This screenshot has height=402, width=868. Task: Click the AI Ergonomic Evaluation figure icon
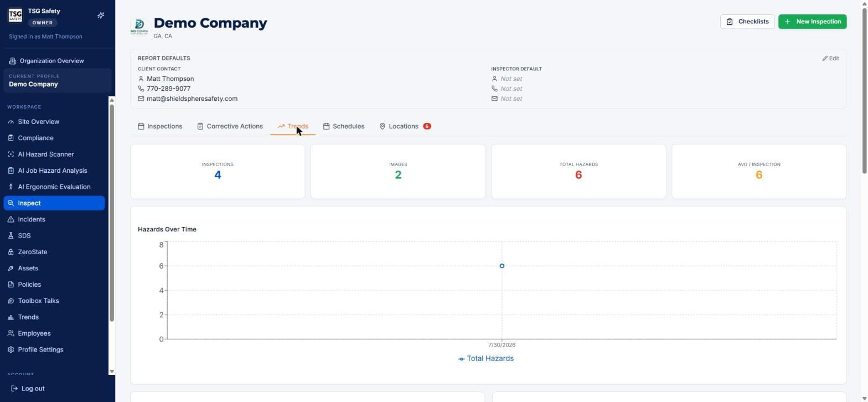tap(11, 187)
